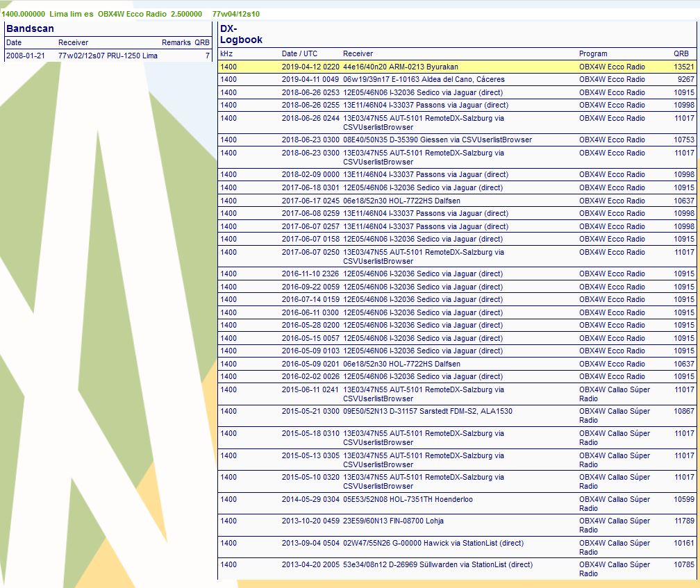Select entry 2018-06-26 0255 Passons

click(x=457, y=106)
